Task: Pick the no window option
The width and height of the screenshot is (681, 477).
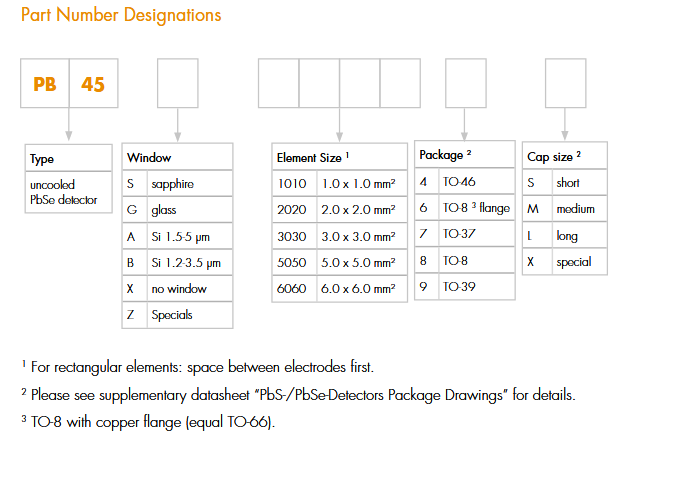Action: click(177, 288)
